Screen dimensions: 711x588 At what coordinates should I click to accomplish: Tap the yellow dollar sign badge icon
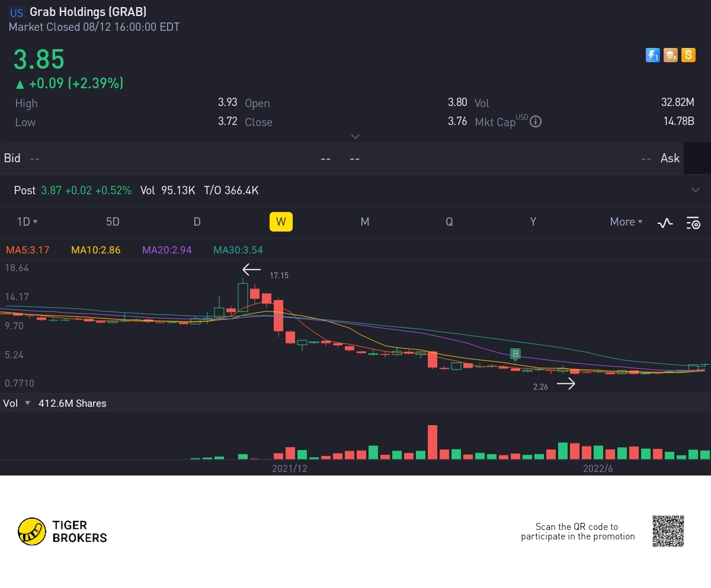688,55
